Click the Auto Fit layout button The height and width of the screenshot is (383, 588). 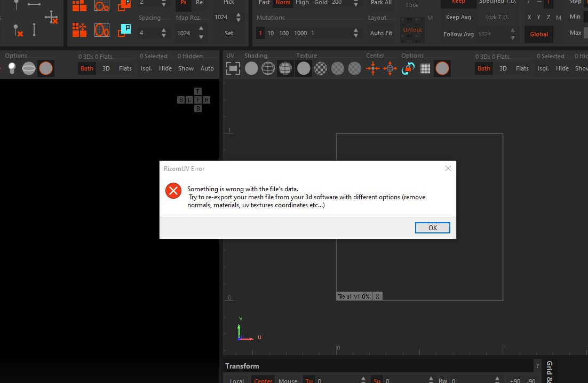[381, 33]
